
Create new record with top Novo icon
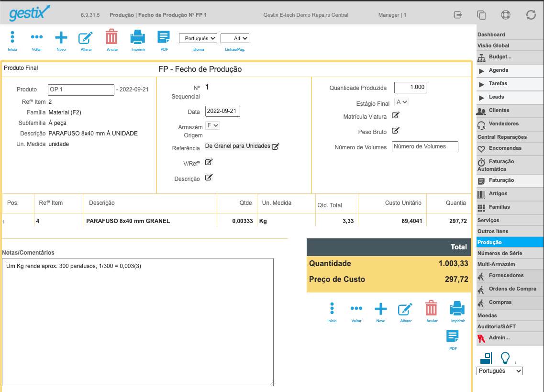click(x=61, y=37)
